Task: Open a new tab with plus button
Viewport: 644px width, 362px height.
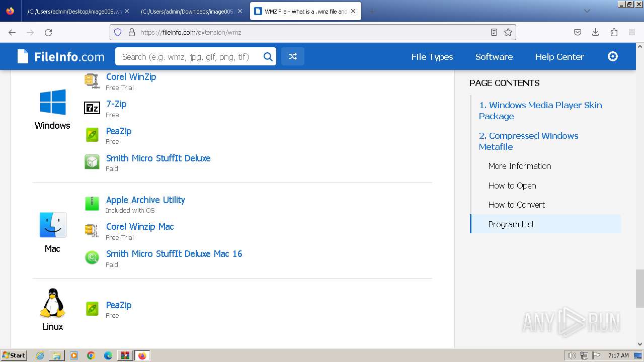Action: (x=372, y=11)
